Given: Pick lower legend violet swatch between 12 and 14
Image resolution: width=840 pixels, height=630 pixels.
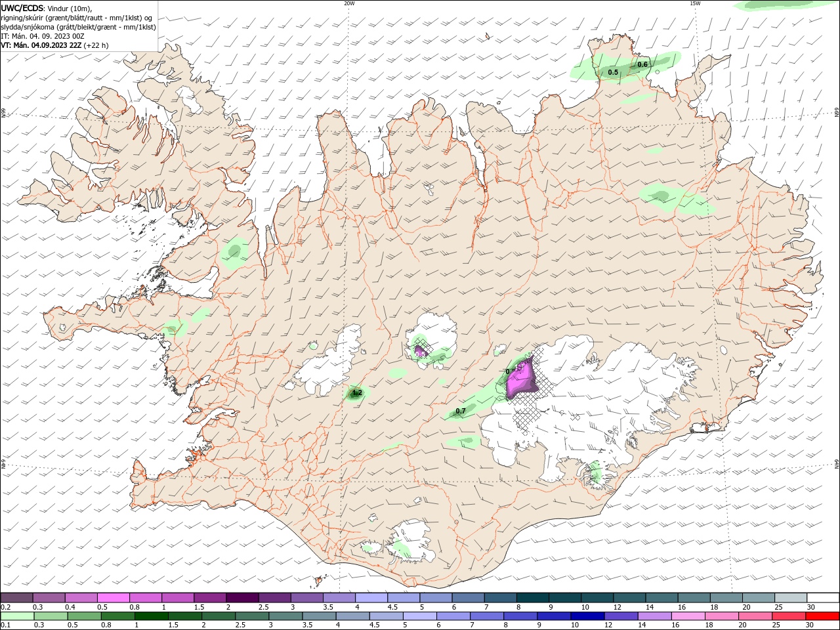Looking at the screenshot, I should point(621,616).
